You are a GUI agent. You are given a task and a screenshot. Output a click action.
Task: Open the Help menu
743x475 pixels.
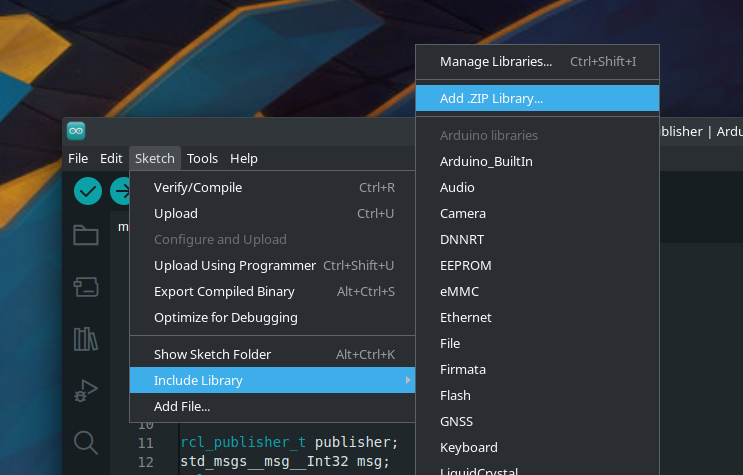244,158
